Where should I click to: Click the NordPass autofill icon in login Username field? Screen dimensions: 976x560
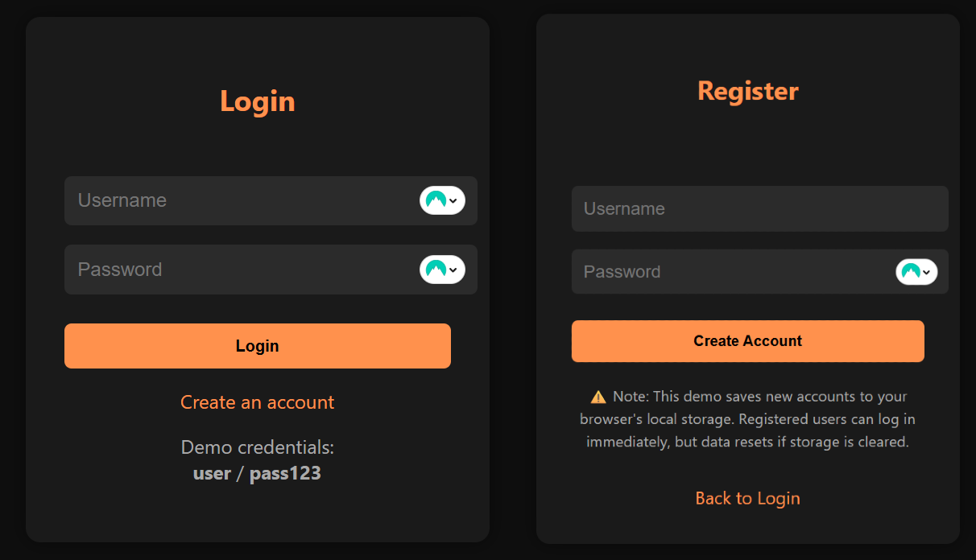pyautogui.click(x=437, y=200)
